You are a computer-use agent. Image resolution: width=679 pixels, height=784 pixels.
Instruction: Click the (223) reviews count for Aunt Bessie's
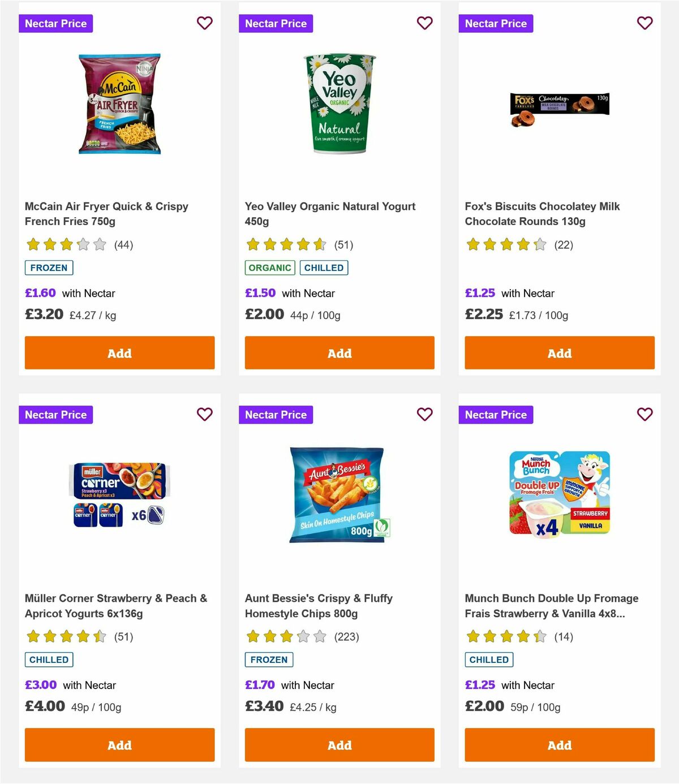tap(347, 636)
